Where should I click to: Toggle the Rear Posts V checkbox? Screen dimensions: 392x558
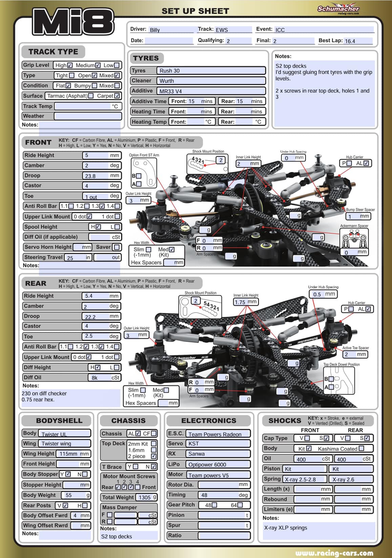pos(65,505)
